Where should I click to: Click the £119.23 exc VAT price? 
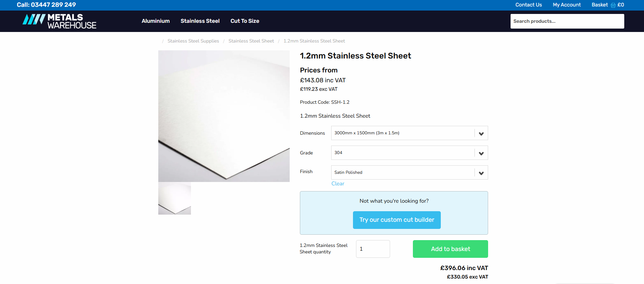[x=319, y=89]
